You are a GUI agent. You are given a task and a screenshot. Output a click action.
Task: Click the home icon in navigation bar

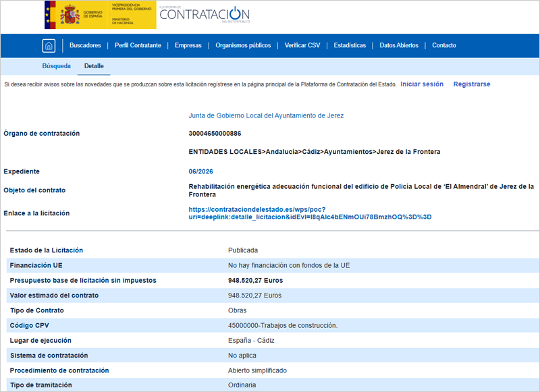pyautogui.click(x=49, y=46)
